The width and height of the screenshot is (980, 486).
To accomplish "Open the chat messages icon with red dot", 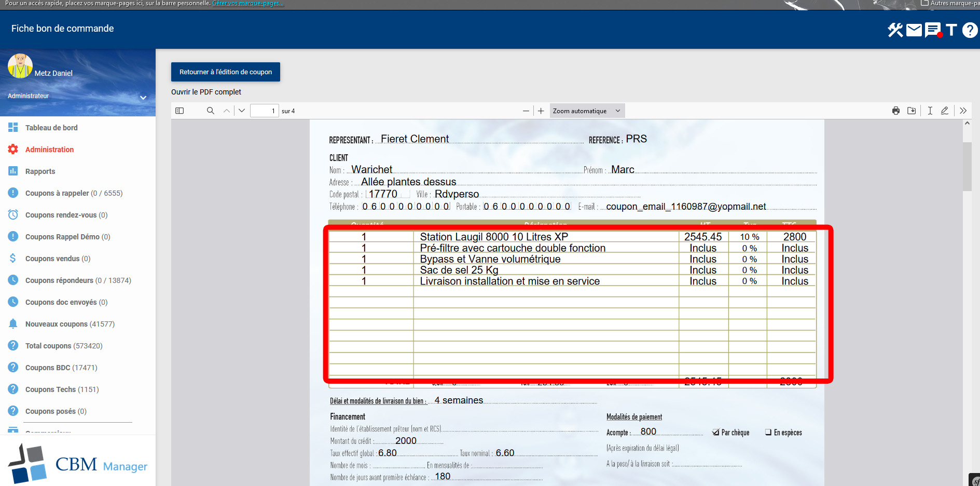I will (933, 30).
